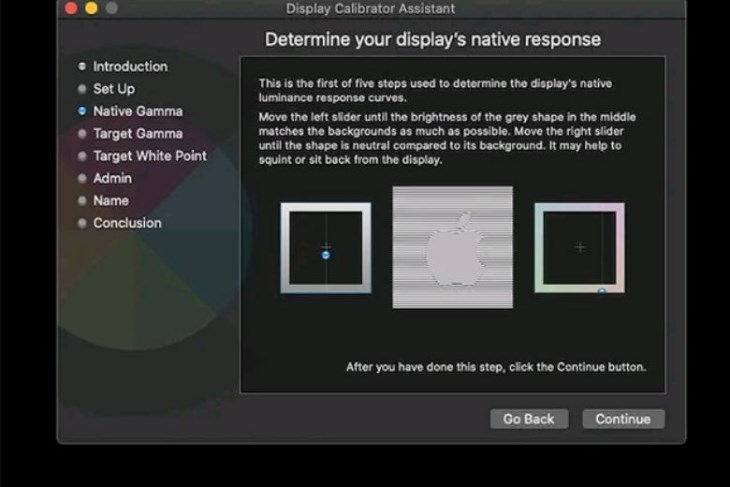Click the grey bullet beside Conclusion
Screen dimensions: 730x487
tap(82, 223)
